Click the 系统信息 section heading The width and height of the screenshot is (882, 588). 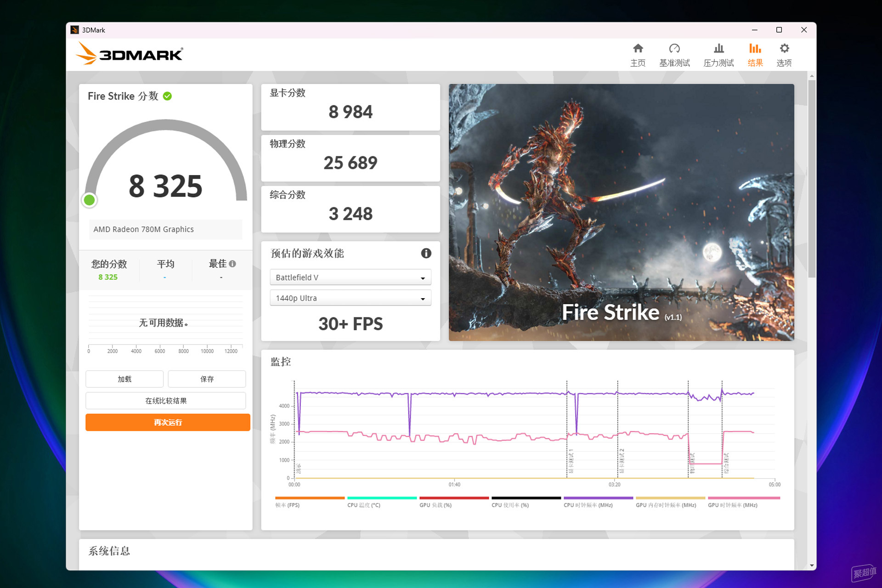coord(109,551)
